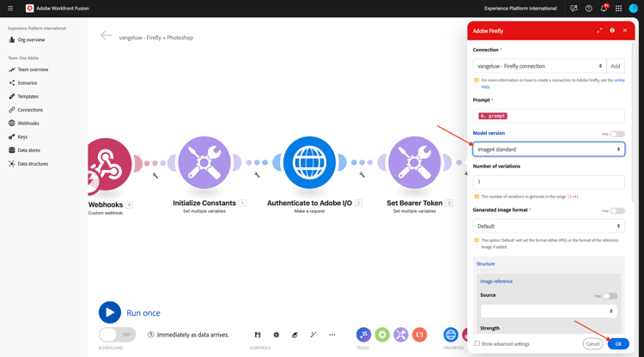The image size is (644, 357).
Task: Click Experience Platform International in top bar
Action: 520,9
